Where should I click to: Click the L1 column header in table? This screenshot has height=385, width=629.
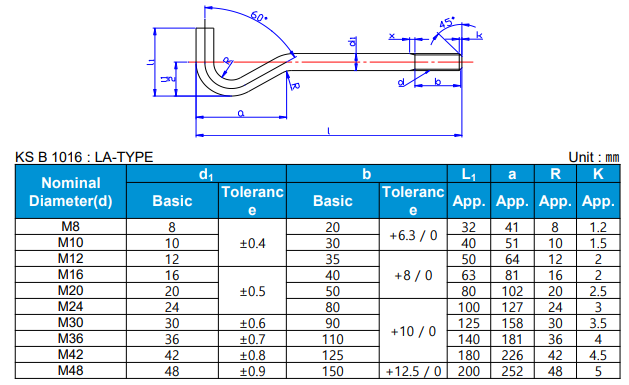(x=469, y=174)
